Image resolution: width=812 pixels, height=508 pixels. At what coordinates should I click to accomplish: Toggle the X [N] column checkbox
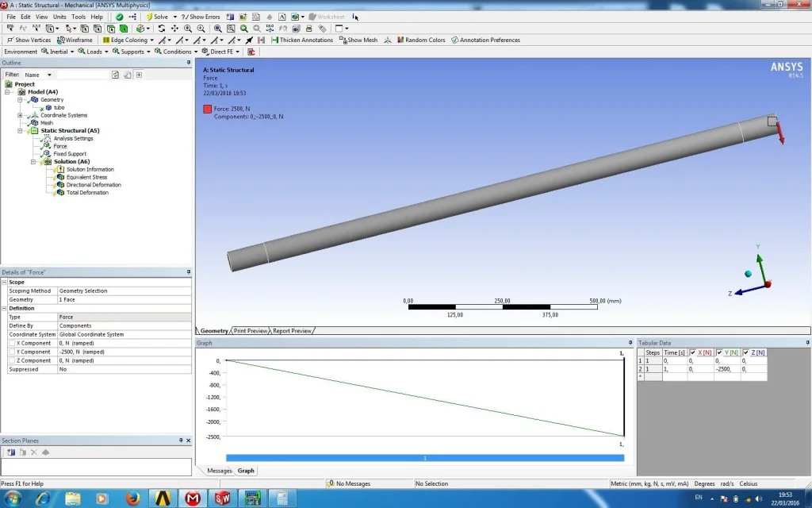[693, 352]
